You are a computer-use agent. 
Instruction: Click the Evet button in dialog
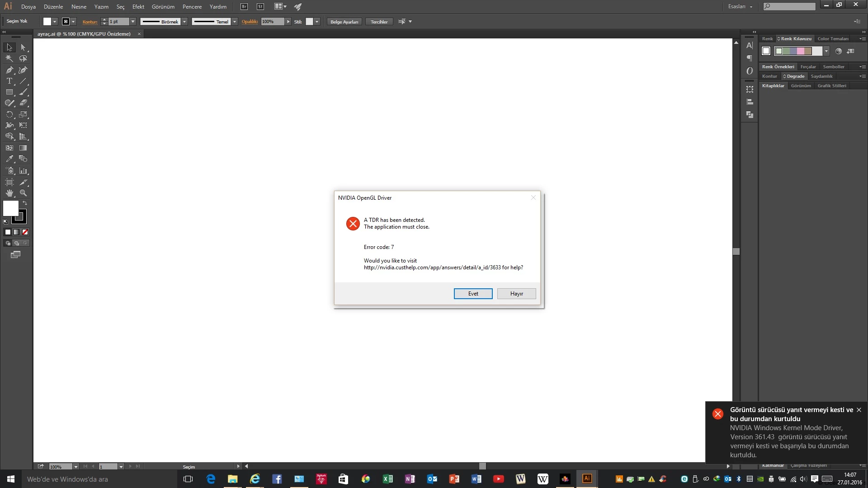click(x=473, y=294)
